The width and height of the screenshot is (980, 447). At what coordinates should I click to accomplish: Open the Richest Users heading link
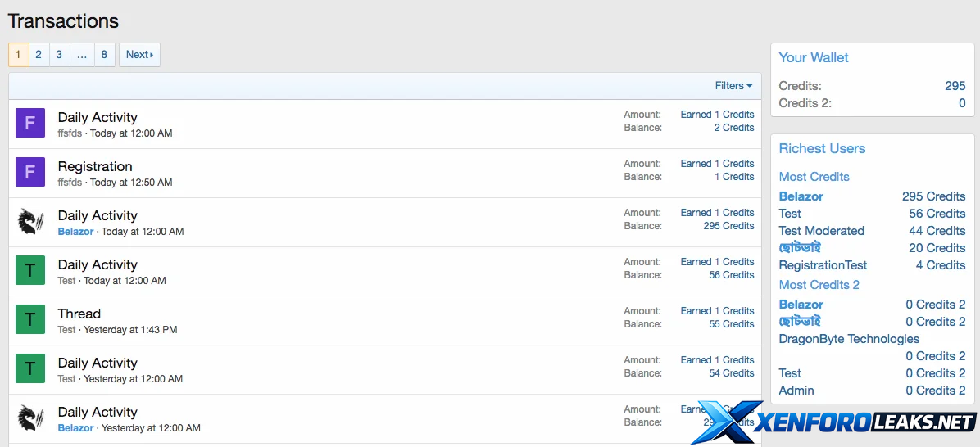(822, 148)
